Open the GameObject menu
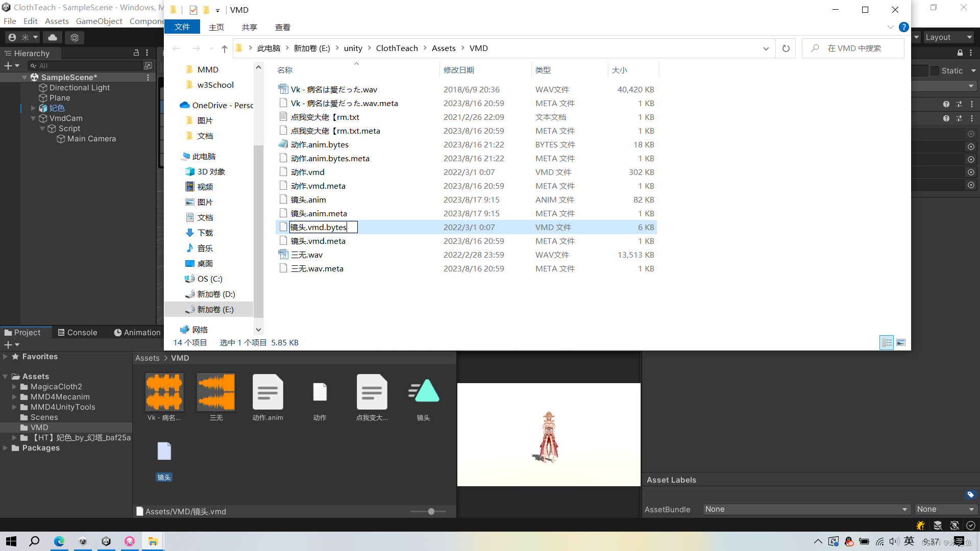Image resolution: width=980 pixels, height=551 pixels. pyautogui.click(x=99, y=21)
